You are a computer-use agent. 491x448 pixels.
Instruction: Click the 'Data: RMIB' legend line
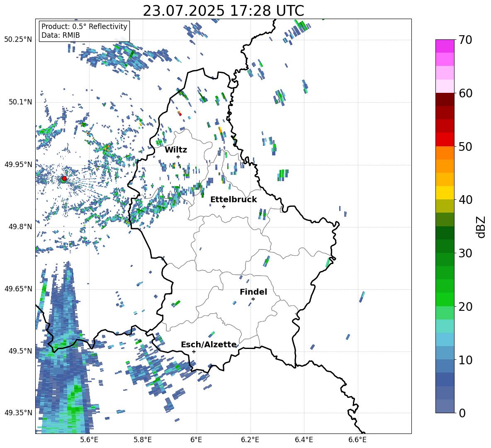[61, 35]
